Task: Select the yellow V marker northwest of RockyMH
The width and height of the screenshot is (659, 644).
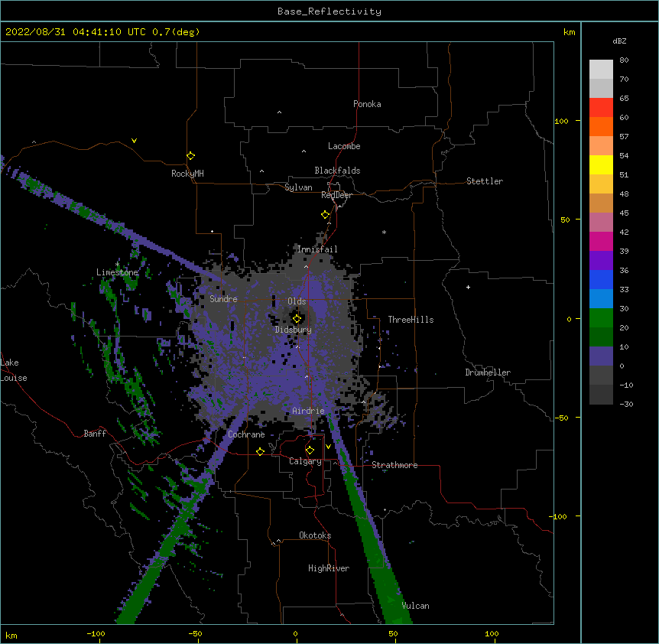Action: tap(134, 141)
